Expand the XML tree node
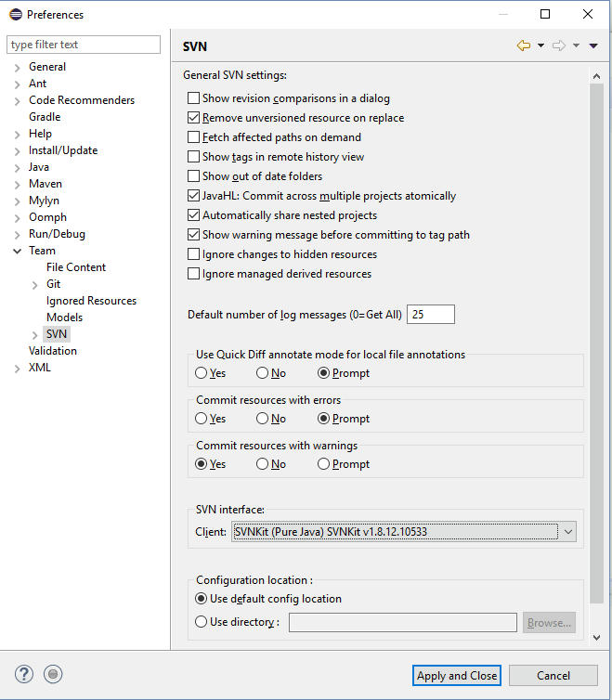Image resolution: width=612 pixels, height=700 pixels. [17, 369]
